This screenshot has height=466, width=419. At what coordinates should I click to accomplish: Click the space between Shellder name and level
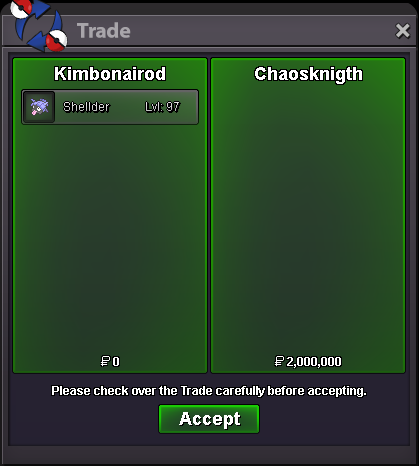[x=127, y=107]
